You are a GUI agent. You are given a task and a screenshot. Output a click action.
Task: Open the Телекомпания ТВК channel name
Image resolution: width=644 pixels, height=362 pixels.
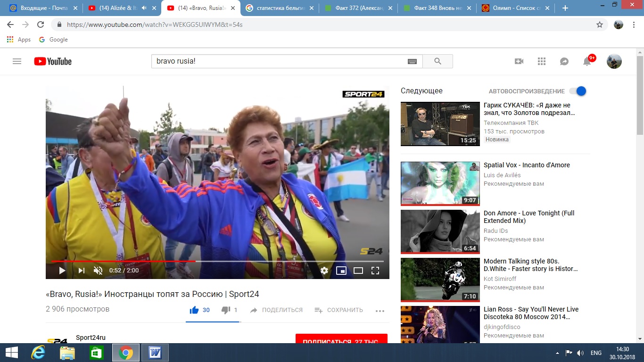pos(511,123)
